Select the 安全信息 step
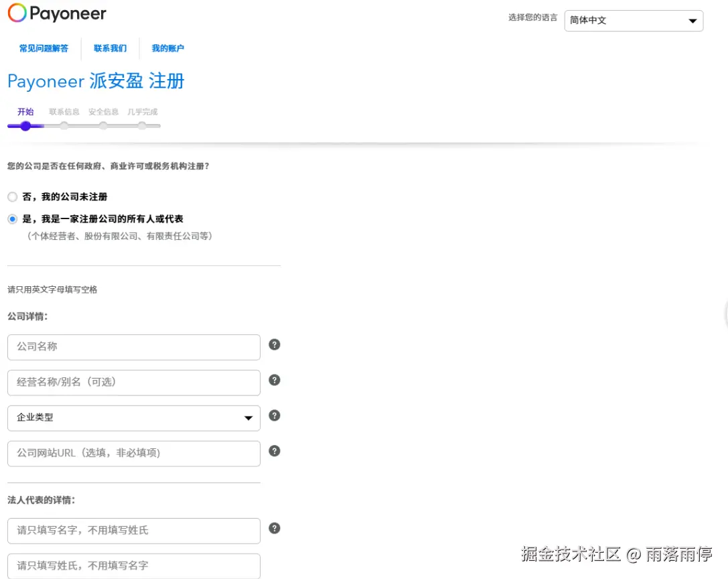This screenshot has height=579, width=728. [x=103, y=112]
